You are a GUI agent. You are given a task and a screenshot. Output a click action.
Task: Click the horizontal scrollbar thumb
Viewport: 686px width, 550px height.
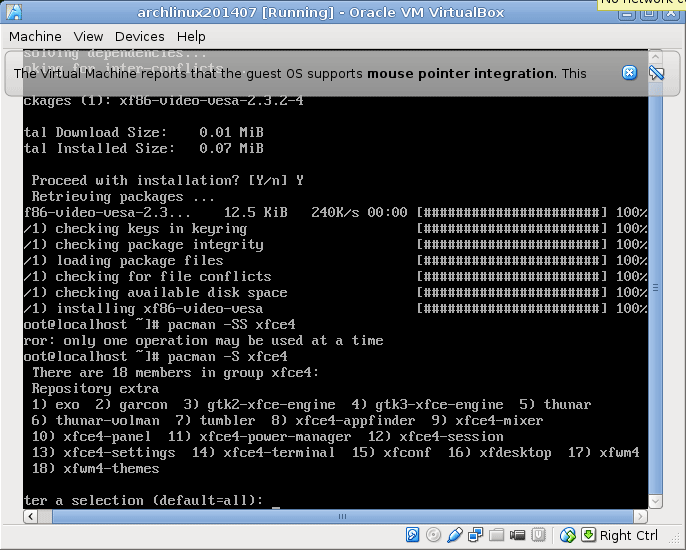[x=343, y=516]
